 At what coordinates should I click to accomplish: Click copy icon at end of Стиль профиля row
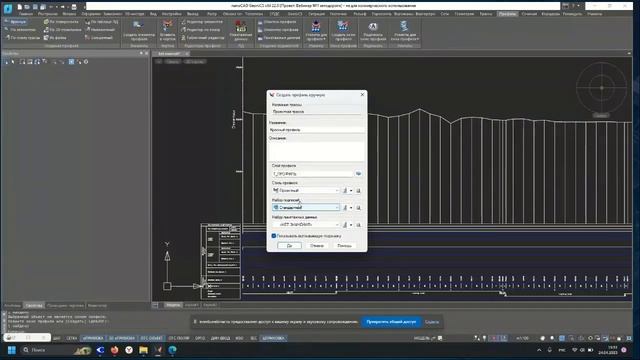pos(359,191)
